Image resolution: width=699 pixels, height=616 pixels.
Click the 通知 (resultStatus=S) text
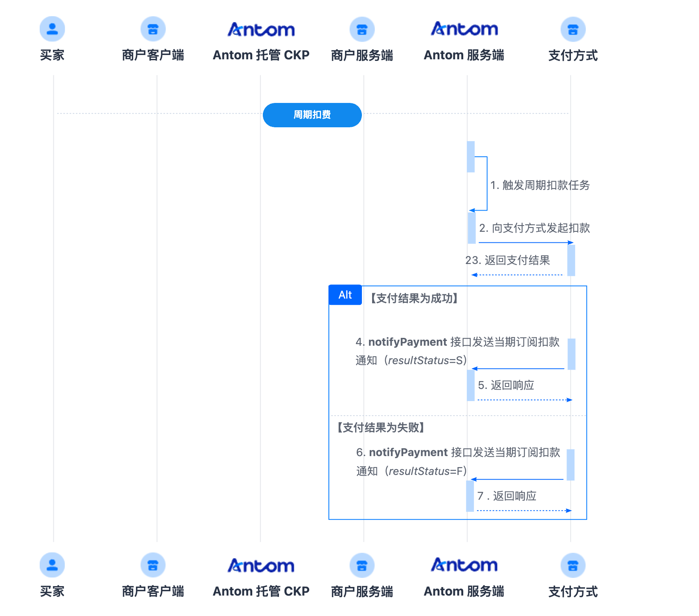pos(411,360)
